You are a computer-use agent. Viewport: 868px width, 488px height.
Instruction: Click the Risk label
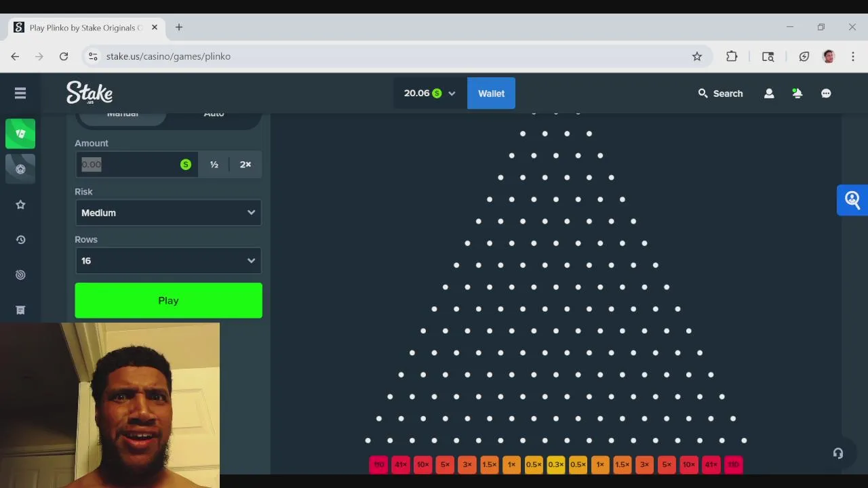pyautogui.click(x=83, y=192)
